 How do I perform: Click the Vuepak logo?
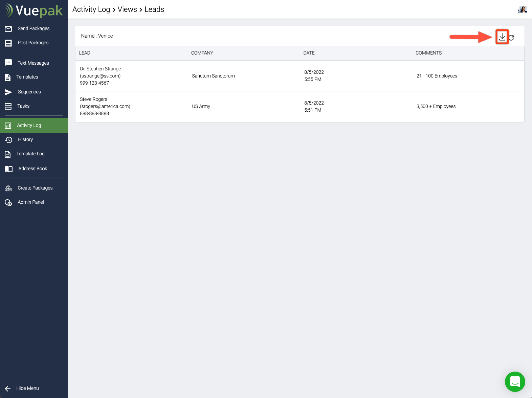(34, 10)
